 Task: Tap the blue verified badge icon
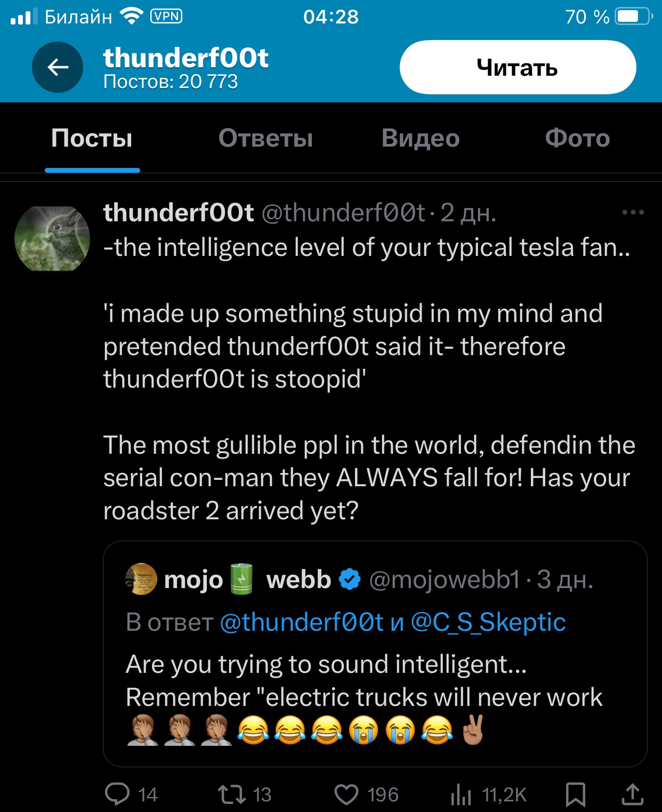pos(350,579)
